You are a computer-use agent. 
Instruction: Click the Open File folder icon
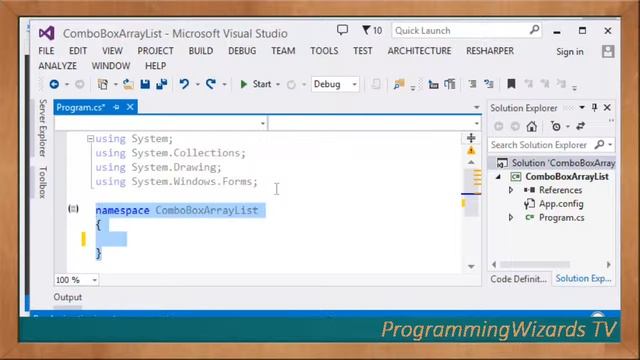point(128,84)
